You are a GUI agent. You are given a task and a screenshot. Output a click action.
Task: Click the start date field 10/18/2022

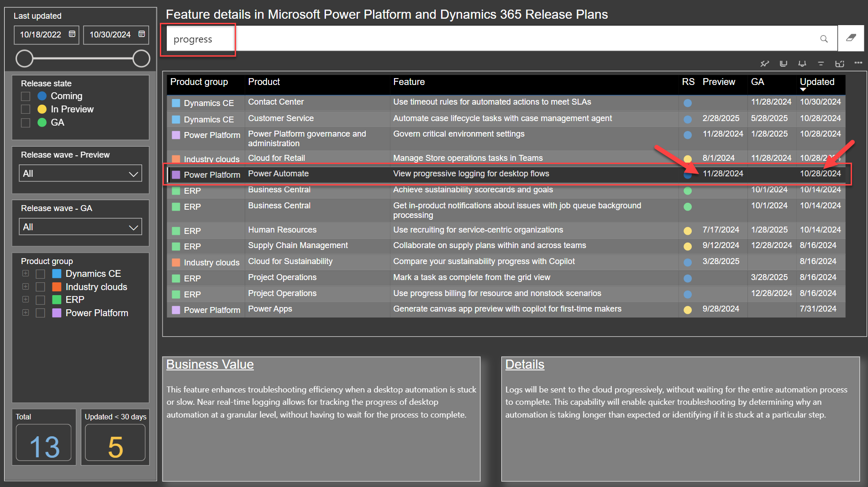(46, 35)
